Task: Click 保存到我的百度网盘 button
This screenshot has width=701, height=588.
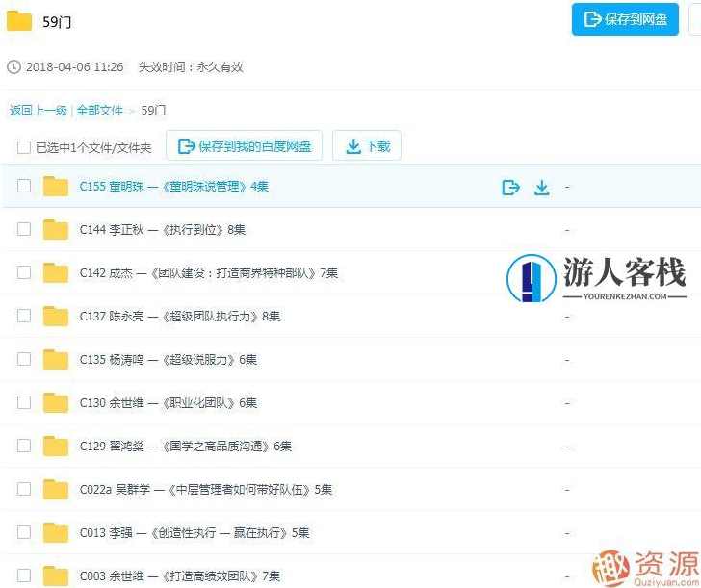Action: [x=245, y=145]
